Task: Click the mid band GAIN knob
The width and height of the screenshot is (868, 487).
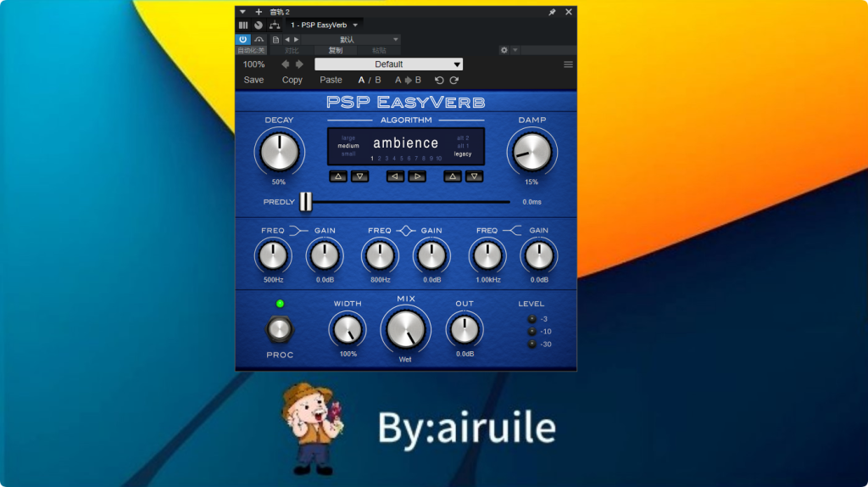Action: coord(431,256)
